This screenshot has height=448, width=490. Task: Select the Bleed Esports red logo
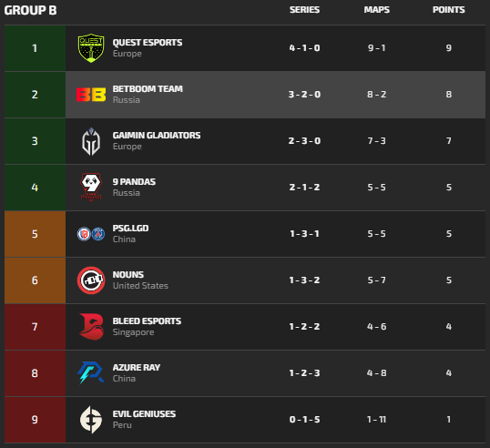(x=91, y=327)
